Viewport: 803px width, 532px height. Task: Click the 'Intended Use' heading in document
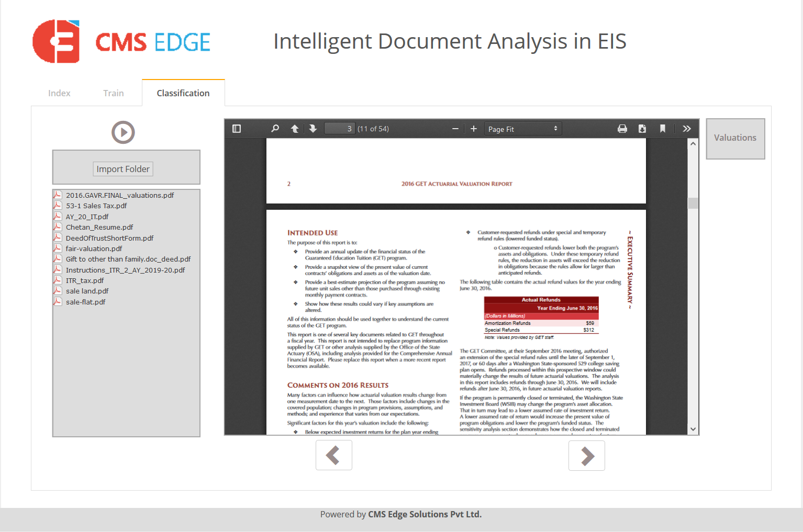tap(313, 233)
